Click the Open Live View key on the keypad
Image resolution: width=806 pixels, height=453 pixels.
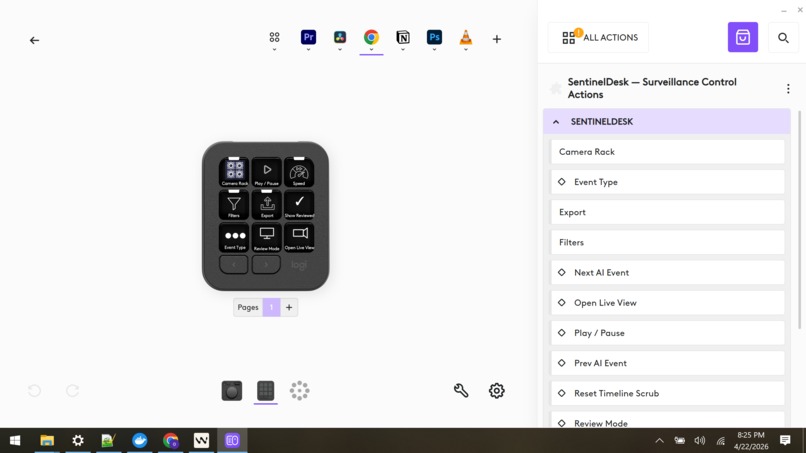pyautogui.click(x=299, y=237)
